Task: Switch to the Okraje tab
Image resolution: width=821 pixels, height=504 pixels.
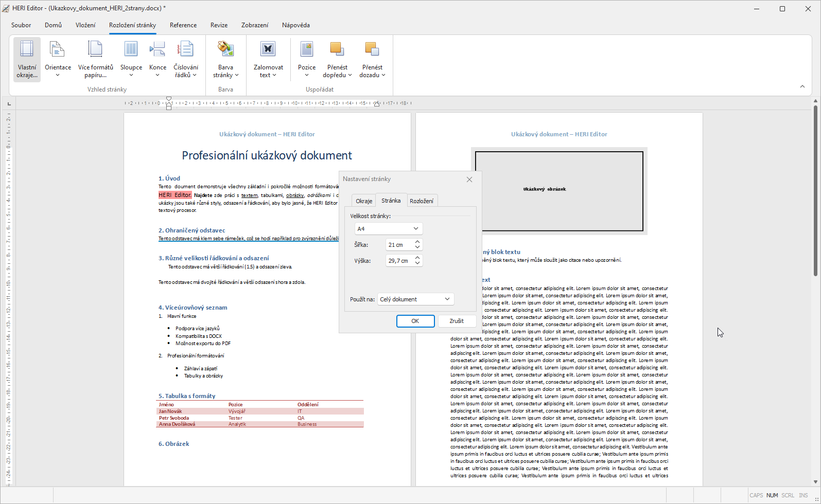Action: 364,201
